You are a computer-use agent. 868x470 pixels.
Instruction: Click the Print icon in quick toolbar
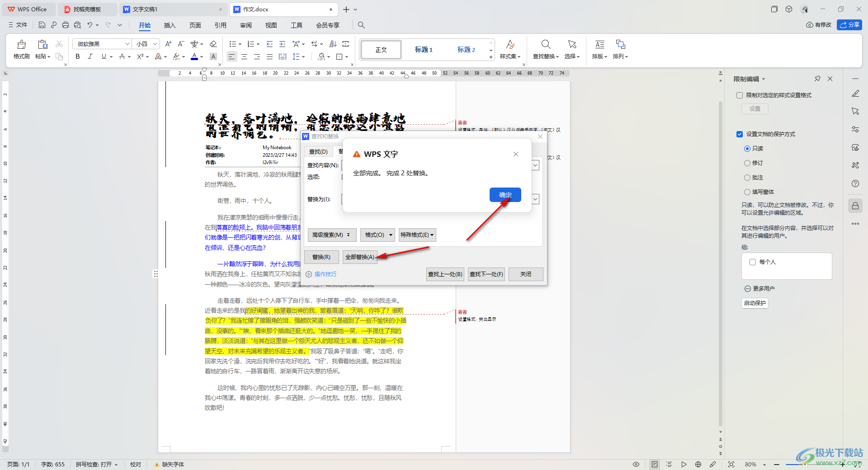tap(66, 25)
